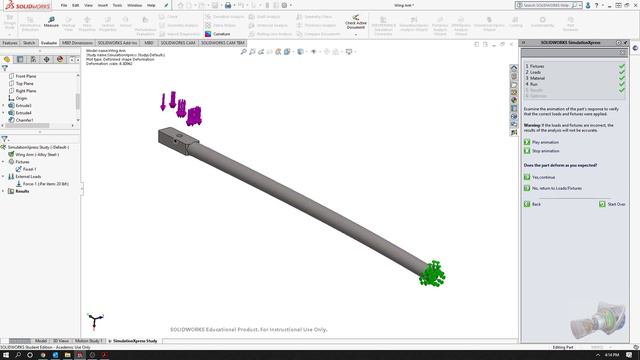Switch to the Features tab
Viewport: 640px width, 360px height.
point(10,42)
